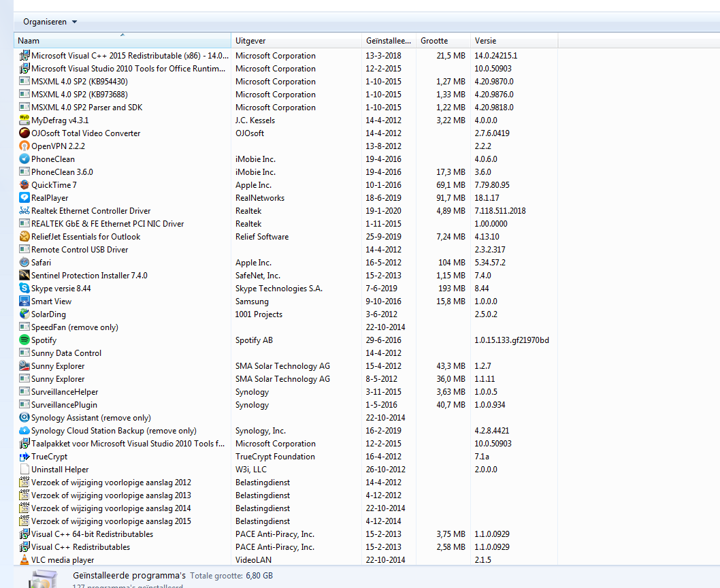Click the Synology Assistant icon
The height and width of the screenshot is (588, 720).
(24, 418)
